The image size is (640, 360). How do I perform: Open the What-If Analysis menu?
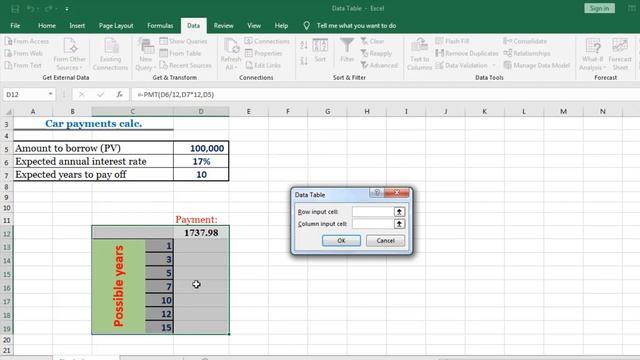point(592,54)
